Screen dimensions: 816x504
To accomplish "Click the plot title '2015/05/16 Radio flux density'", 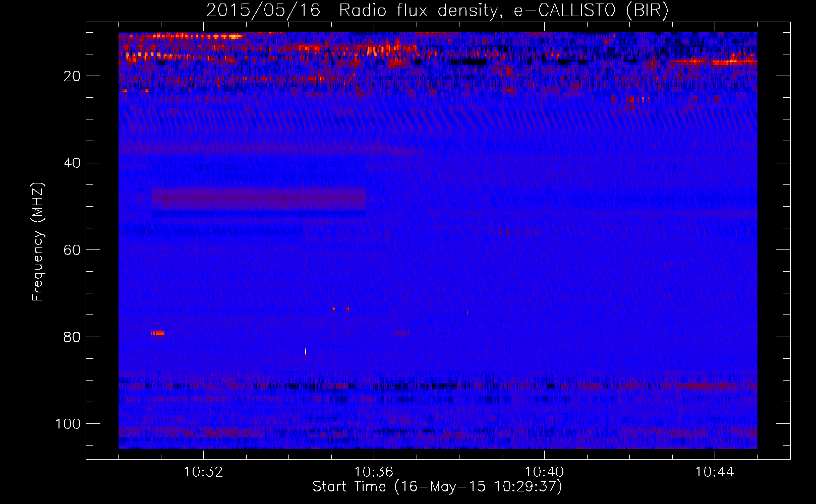I will (x=437, y=10).
